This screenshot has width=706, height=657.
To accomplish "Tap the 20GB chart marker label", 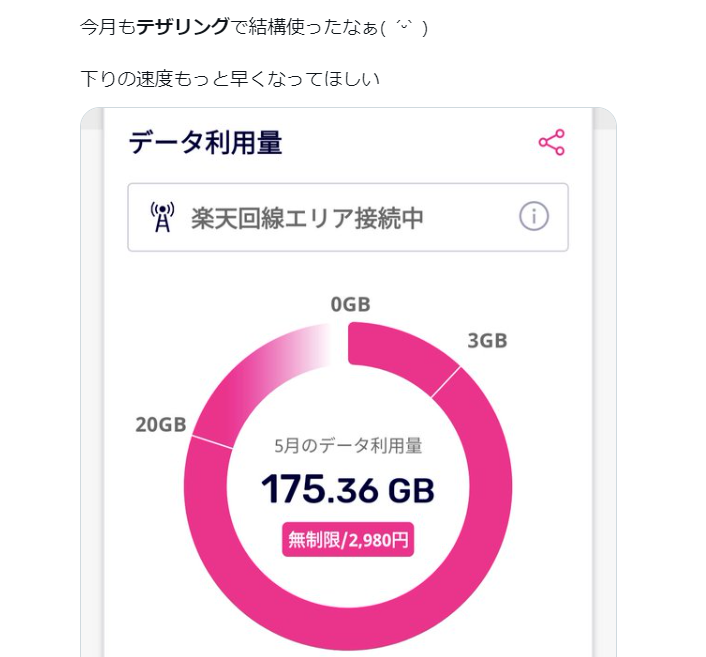I will (161, 424).
